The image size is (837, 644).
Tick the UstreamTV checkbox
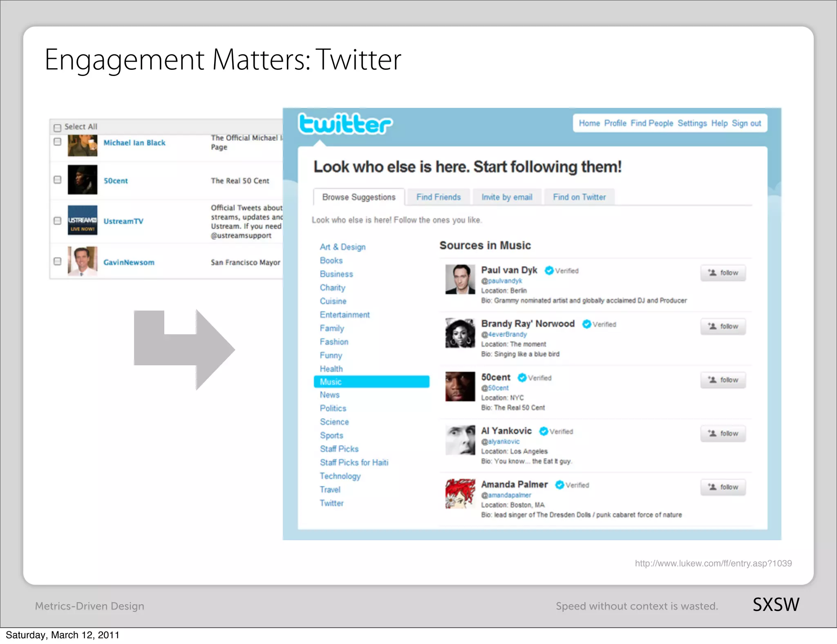(x=58, y=221)
